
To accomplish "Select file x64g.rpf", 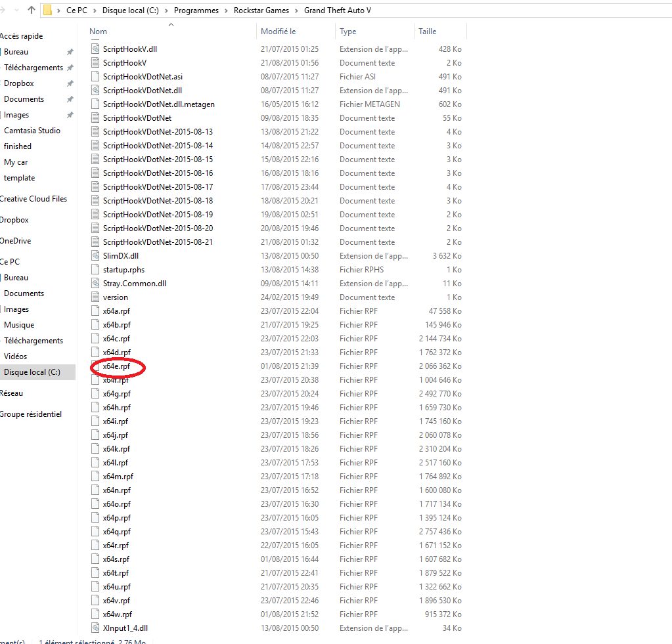I will (x=116, y=393).
